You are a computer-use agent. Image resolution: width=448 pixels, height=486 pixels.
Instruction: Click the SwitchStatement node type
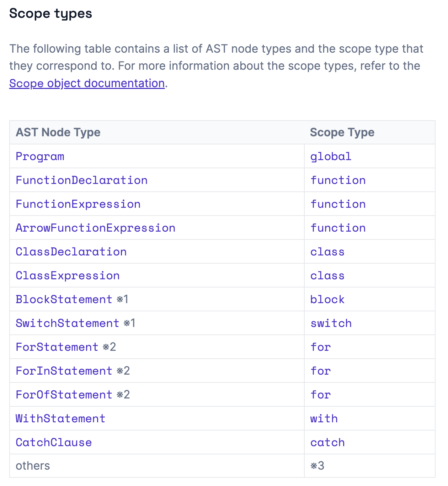[x=67, y=323]
